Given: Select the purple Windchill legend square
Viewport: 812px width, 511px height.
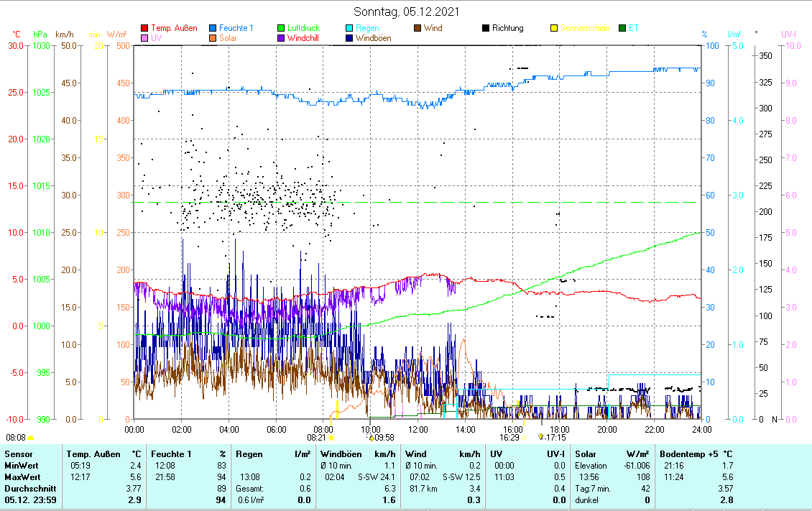Looking at the screenshot, I should click(x=282, y=38).
